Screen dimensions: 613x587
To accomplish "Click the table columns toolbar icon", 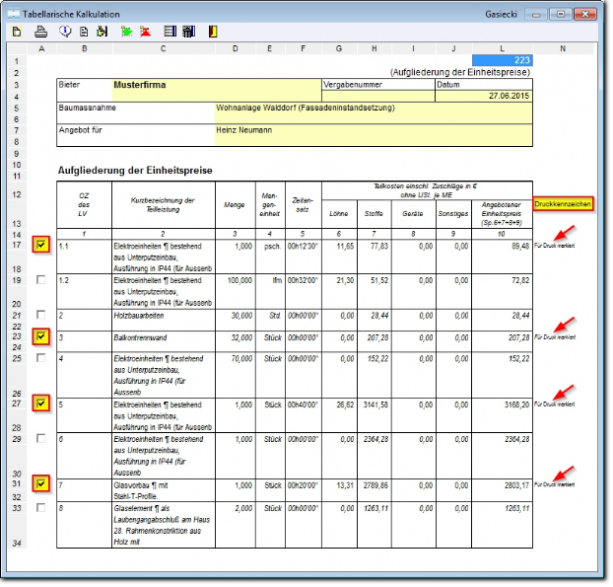I will pyautogui.click(x=170, y=31).
